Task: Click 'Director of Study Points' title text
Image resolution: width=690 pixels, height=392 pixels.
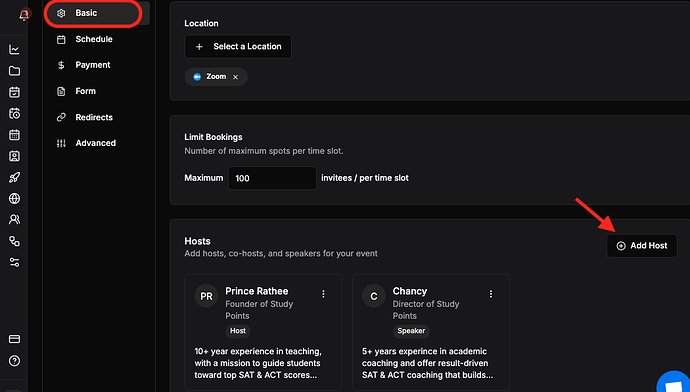Action: point(426,310)
